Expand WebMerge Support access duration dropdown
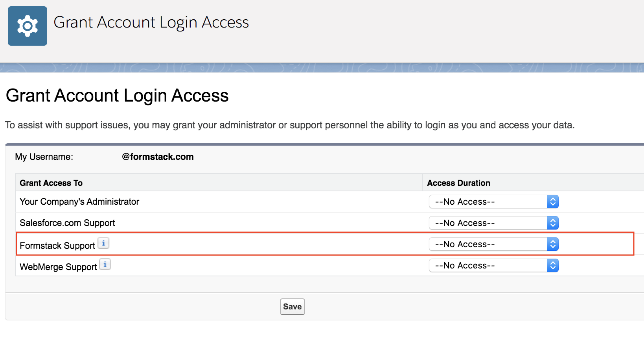 pos(493,266)
